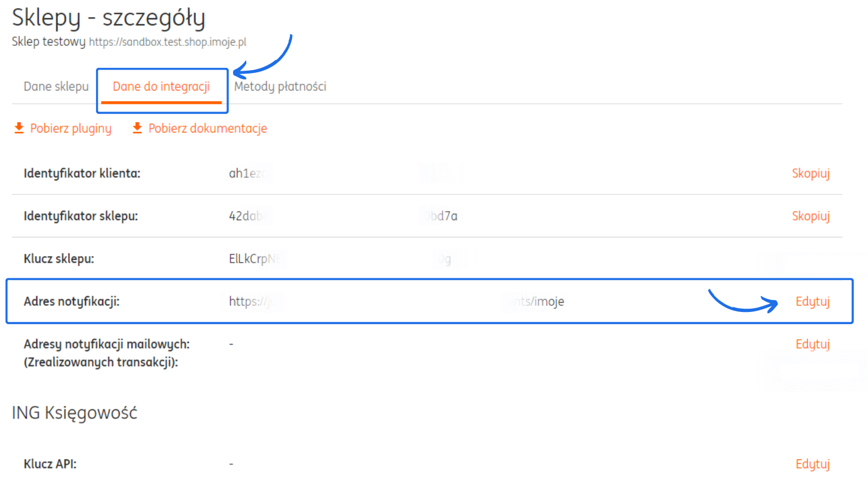Click the Klucz sklepu row label
Image resolution: width=868 pixels, height=482 pixels.
tap(59, 258)
